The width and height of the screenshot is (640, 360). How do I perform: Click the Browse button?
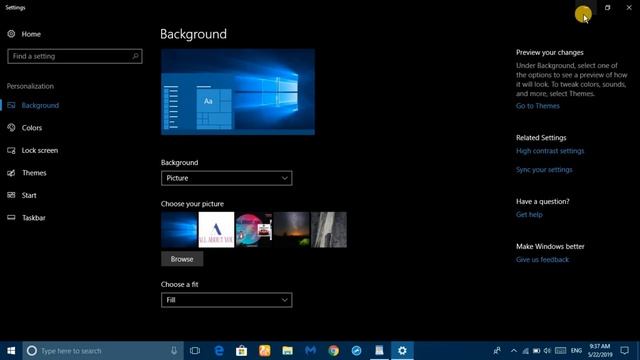pos(182,259)
